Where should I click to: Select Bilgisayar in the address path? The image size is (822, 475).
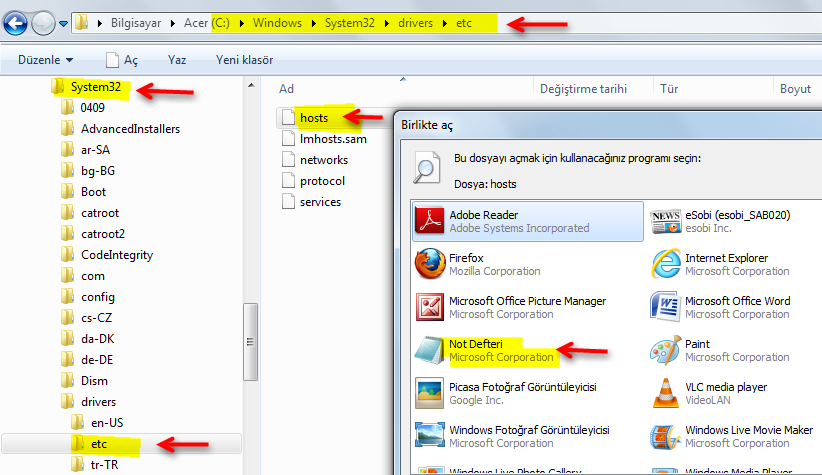136,23
